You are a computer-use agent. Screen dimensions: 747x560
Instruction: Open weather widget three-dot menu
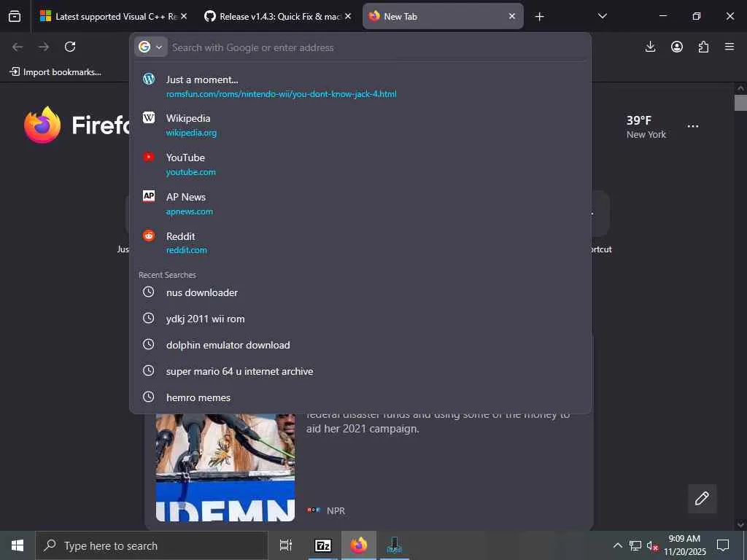(x=693, y=126)
